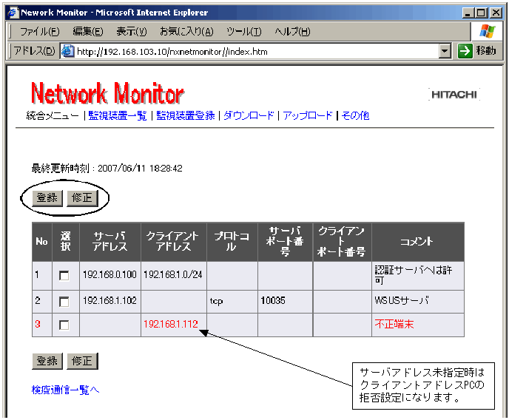Click the Network Monitor red title logo
The width and height of the screenshot is (509, 420).
(107, 93)
